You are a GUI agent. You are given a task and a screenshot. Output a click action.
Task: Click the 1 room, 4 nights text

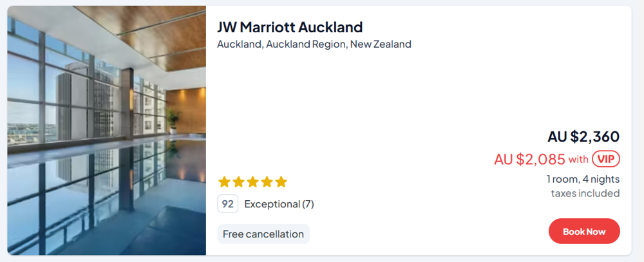pyautogui.click(x=583, y=179)
